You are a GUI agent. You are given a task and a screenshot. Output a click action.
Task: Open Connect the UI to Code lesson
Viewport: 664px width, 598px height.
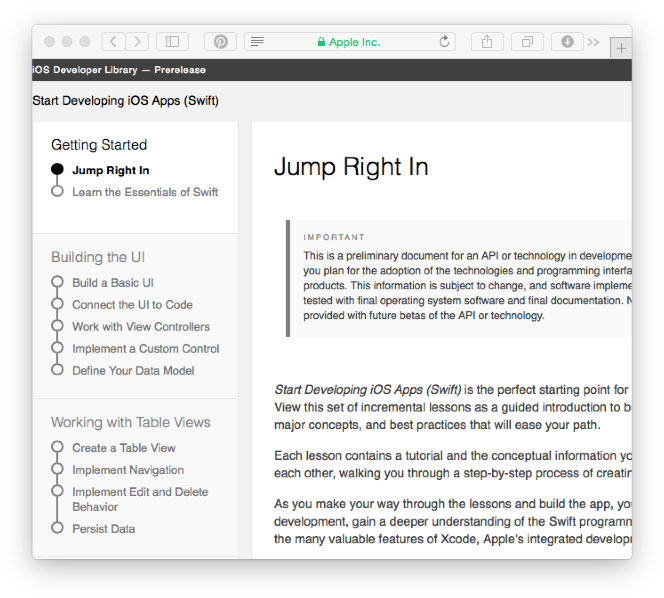tap(132, 305)
